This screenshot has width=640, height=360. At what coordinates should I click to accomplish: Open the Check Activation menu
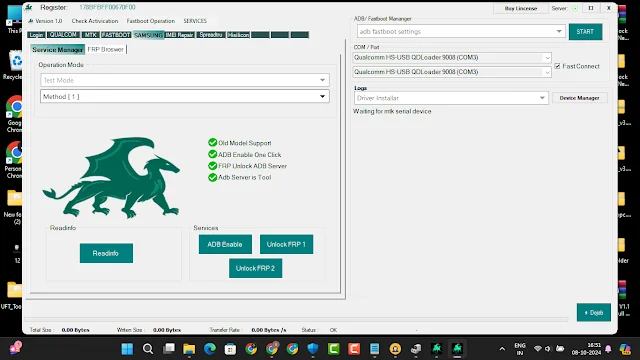coord(95,21)
